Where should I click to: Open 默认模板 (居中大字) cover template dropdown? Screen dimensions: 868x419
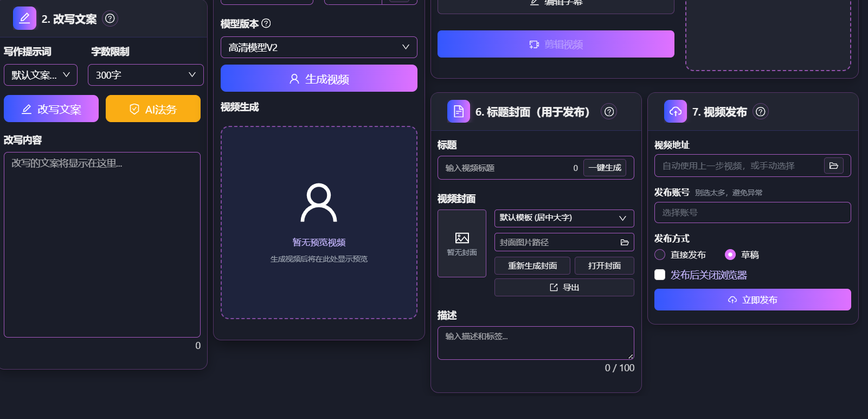coord(564,218)
